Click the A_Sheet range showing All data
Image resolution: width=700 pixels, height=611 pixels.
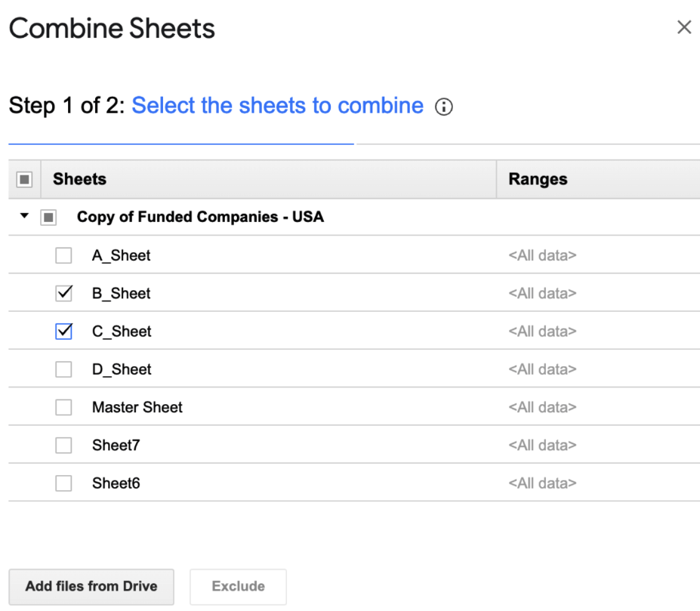(x=541, y=255)
